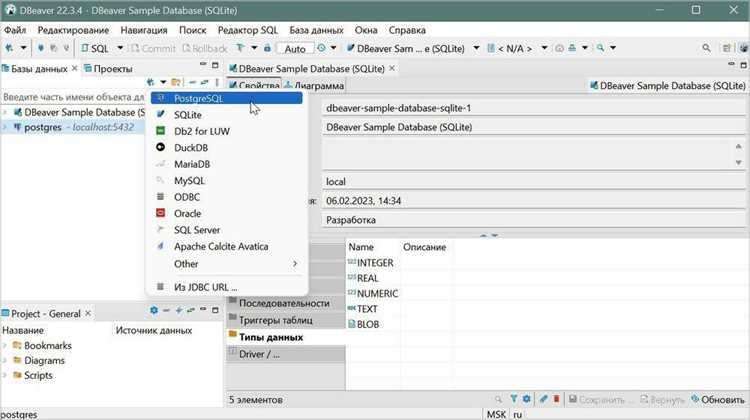
Task: Select the Diagrams folder in Project panel
Action: point(39,360)
